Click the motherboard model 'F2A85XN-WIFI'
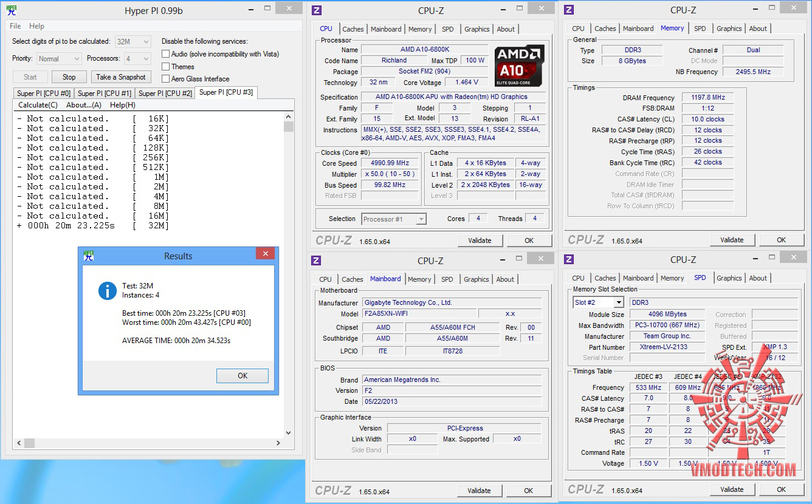 click(419, 314)
